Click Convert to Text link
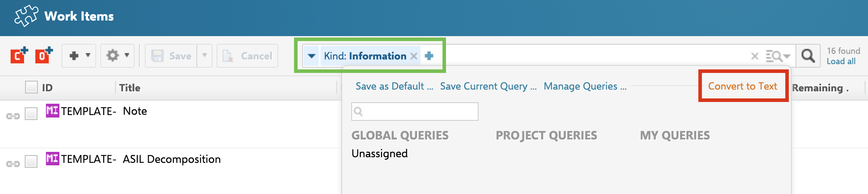 [743, 86]
